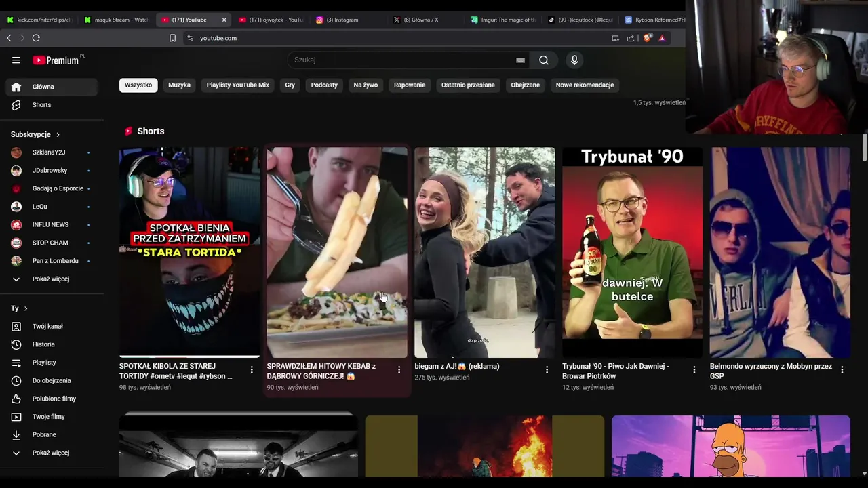Viewport: 868px width, 488px height.
Task: Play the Trybunał '90 short thumbnail
Action: 632,252
